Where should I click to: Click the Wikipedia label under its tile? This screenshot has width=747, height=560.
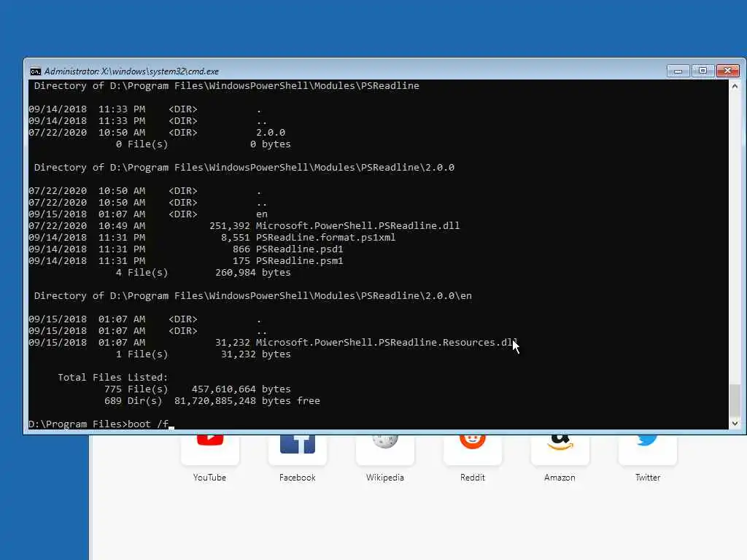pyautogui.click(x=385, y=478)
